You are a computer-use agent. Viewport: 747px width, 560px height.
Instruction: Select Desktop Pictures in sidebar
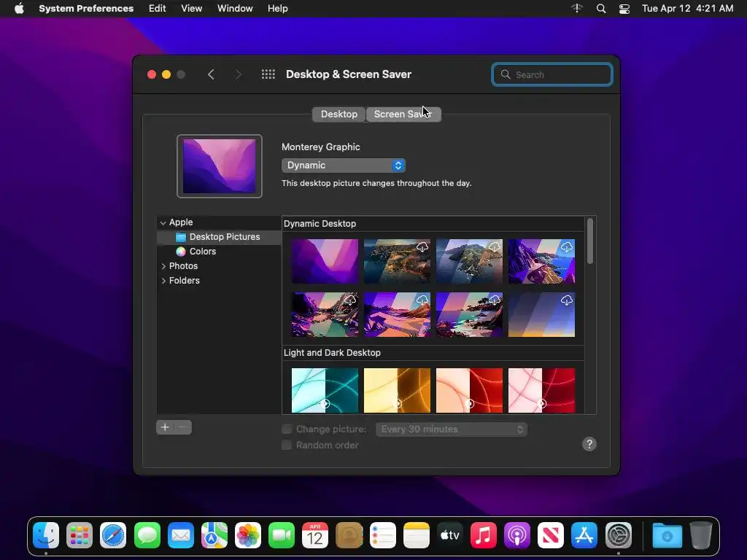coord(219,237)
